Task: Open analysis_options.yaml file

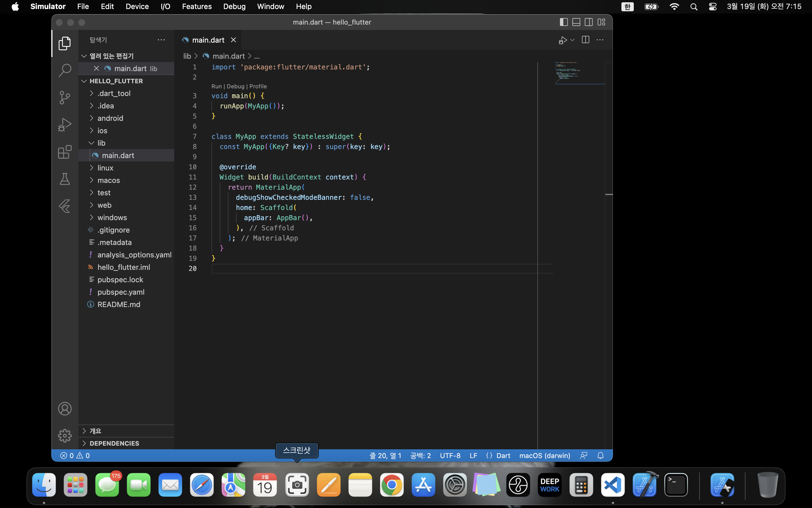Action: pyautogui.click(x=127, y=255)
